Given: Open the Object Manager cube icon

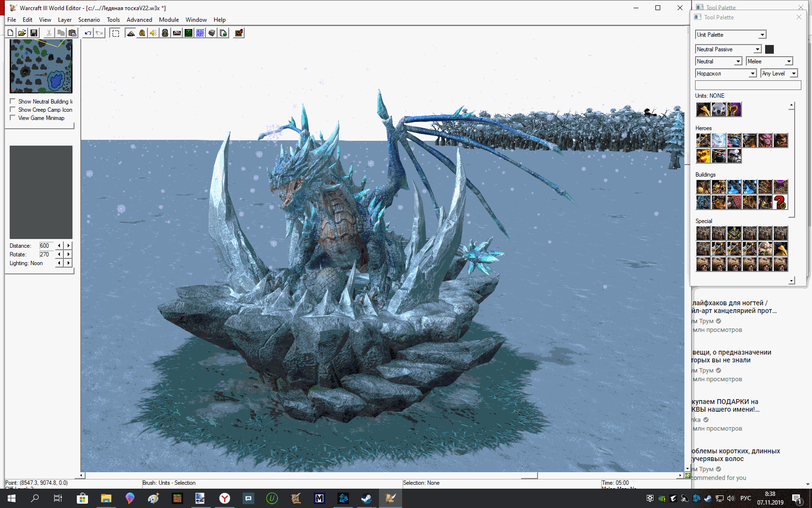Looking at the screenshot, I should point(212,33).
